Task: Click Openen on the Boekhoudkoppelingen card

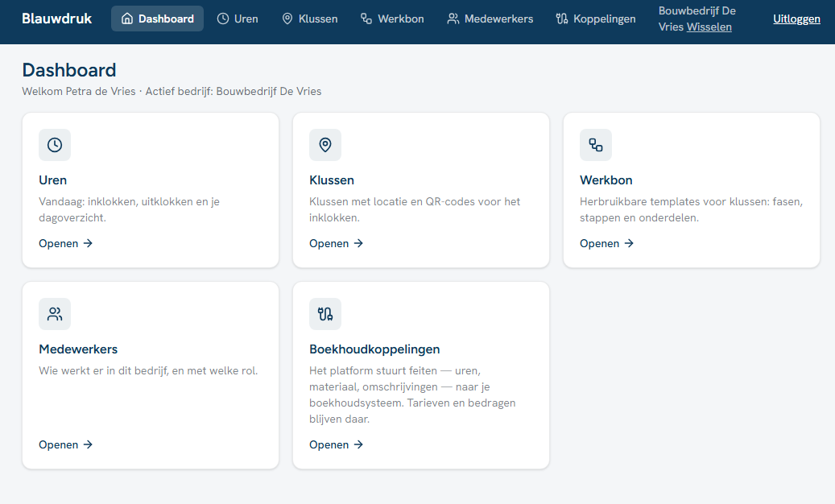Action: pos(337,444)
